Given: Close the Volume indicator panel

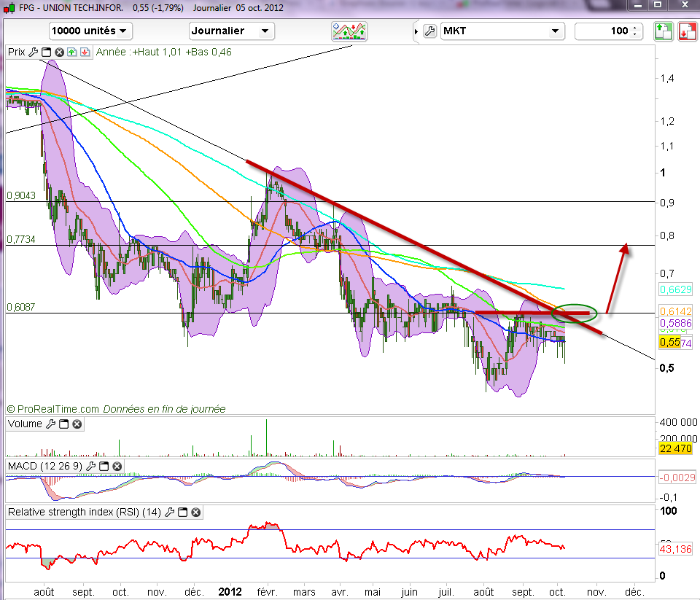Looking at the screenshot, I should (x=77, y=424).
